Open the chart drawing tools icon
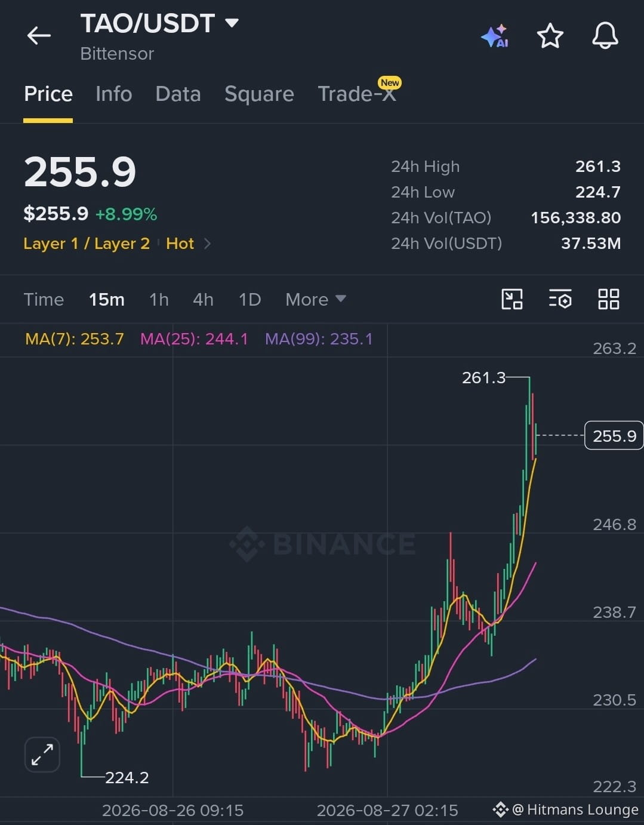 pyautogui.click(x=512, y=299)
